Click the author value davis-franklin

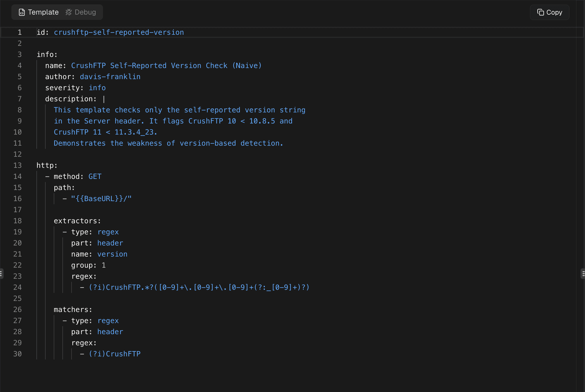tap(110, 77)
